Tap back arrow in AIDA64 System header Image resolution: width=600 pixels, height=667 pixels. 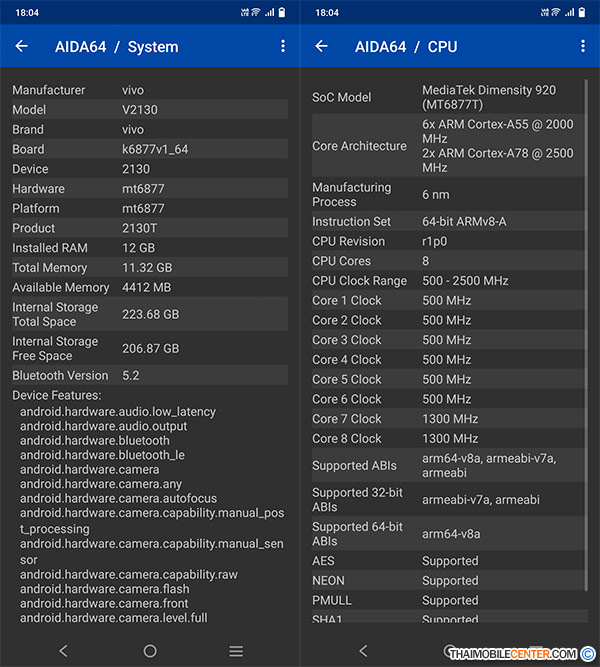[x=21, y=46]
